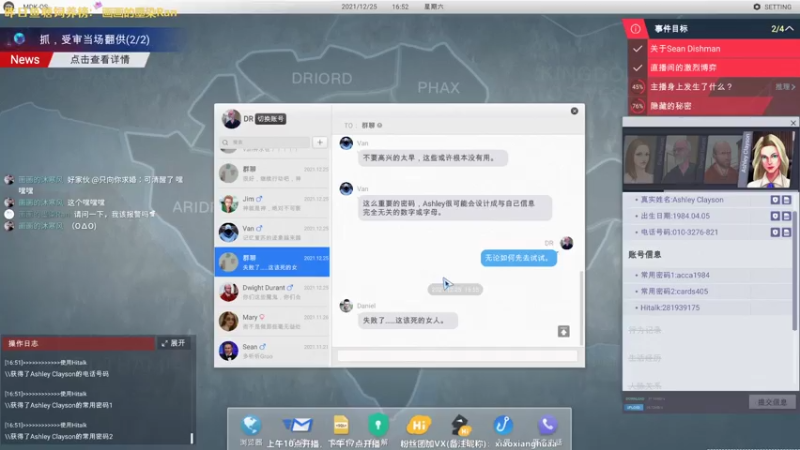Open the Sean conversation
The height and width of the screenshot is (450, 800).
[272, 351]
